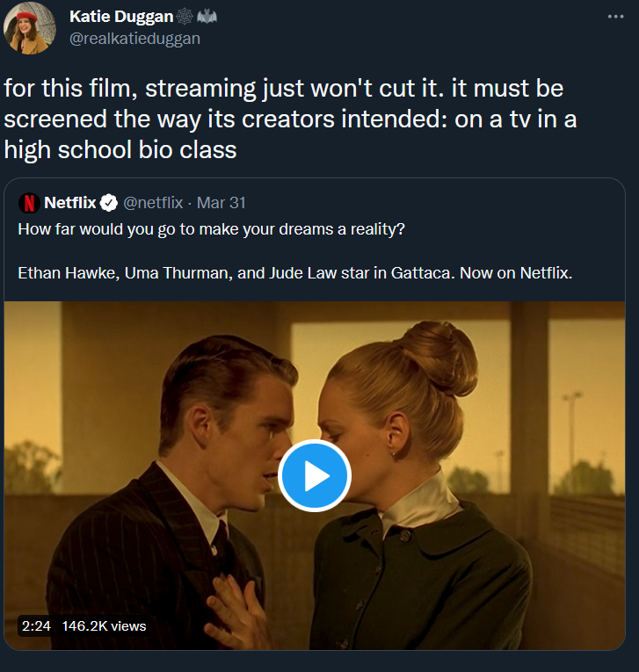Click the Mar 31 timestamp

coord(221,203)
